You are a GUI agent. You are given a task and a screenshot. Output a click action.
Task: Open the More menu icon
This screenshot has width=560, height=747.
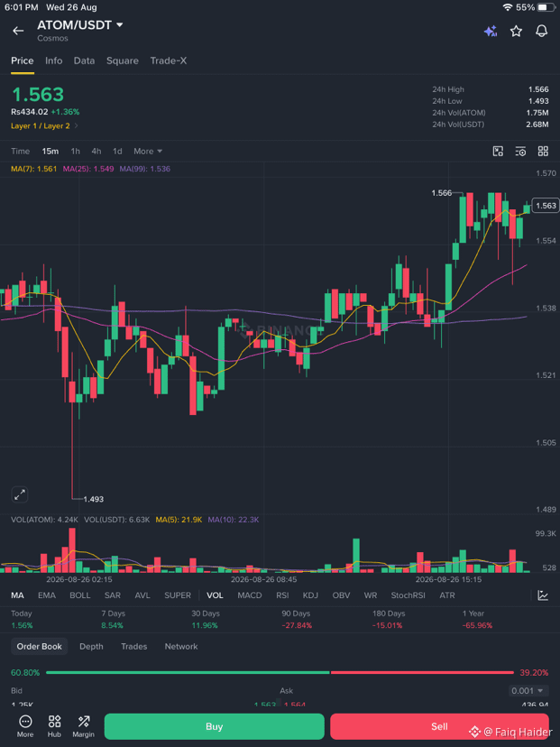[x=25, y=726]
